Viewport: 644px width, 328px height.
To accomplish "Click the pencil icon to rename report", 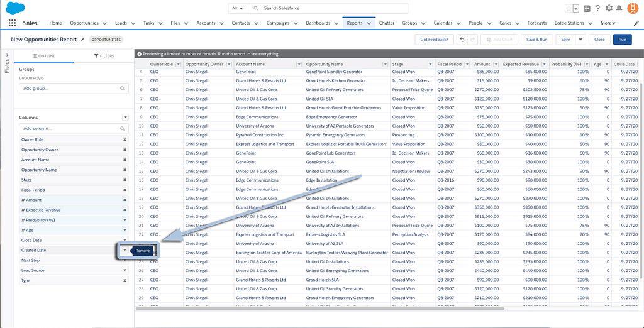I will tap(82, 40).
